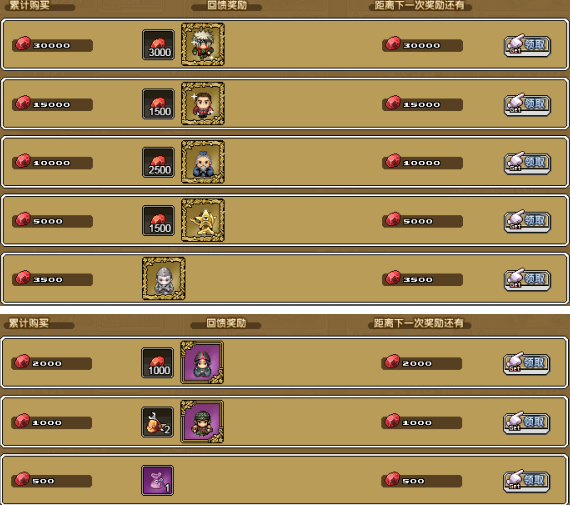Select the purple-framed hooded hero card
570x505 pixels.
point(202,362)
